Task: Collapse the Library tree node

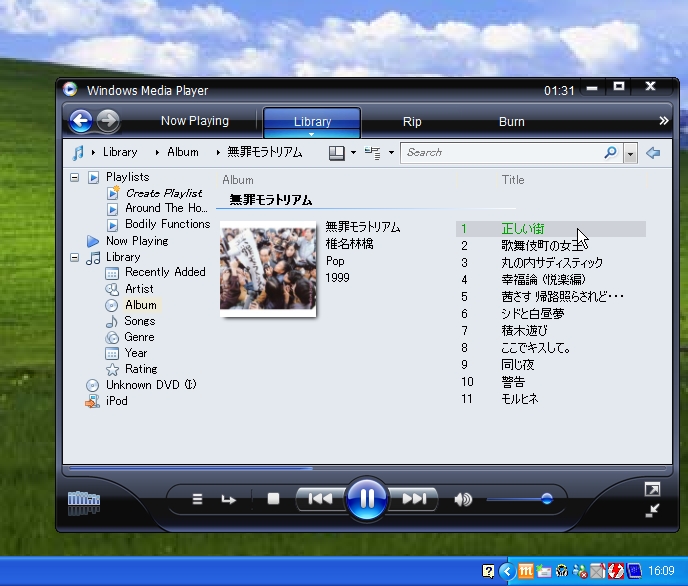Action: pos(75,257)
